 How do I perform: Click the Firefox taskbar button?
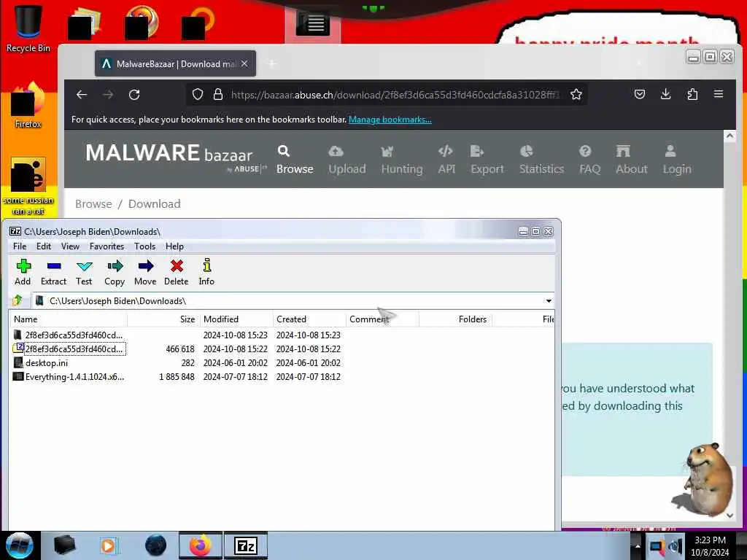[201, 545]
